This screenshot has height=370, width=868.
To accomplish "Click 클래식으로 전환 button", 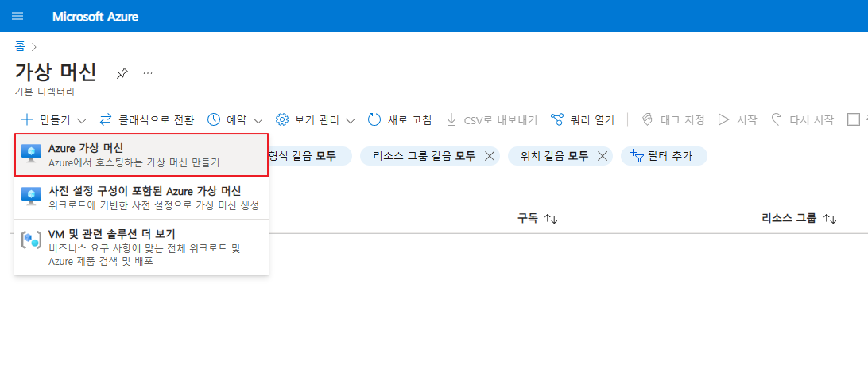I will [x=147, y=119].
